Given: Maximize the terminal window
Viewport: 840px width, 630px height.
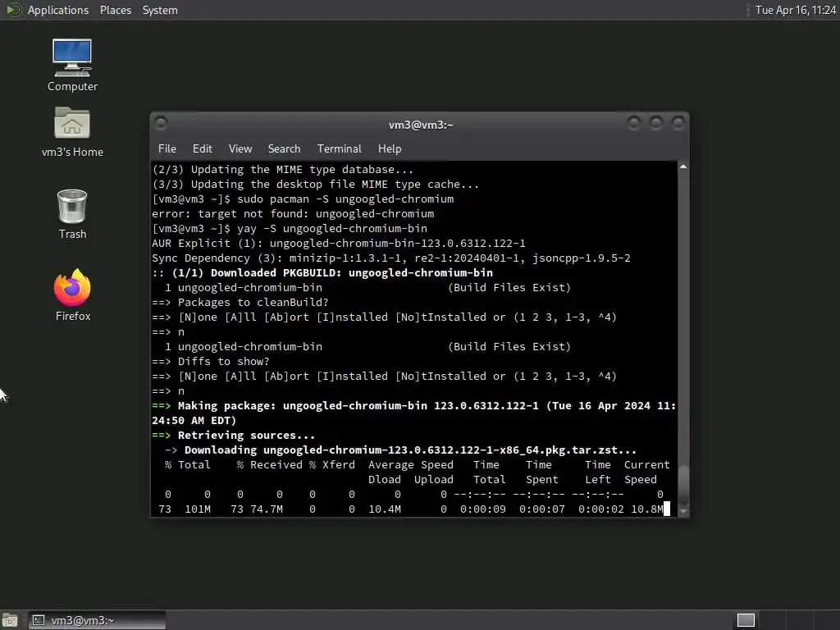Looking at the screenshot, I should click(655, 123).
